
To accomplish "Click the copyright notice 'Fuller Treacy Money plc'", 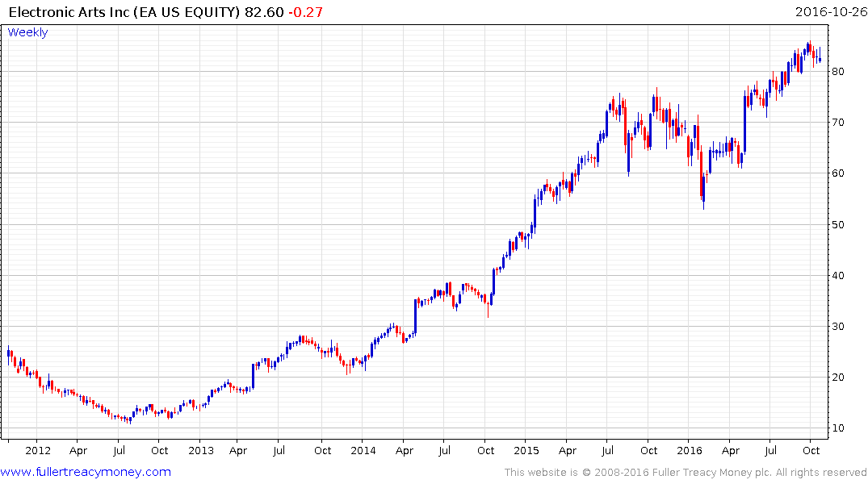I will click(x=711, y=473).
